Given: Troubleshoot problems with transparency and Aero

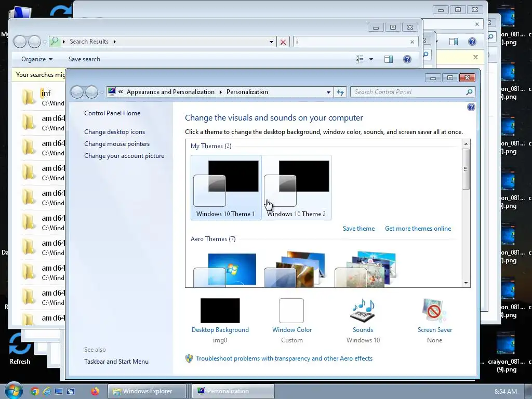Looking at the screenshot, I should 284,358.
